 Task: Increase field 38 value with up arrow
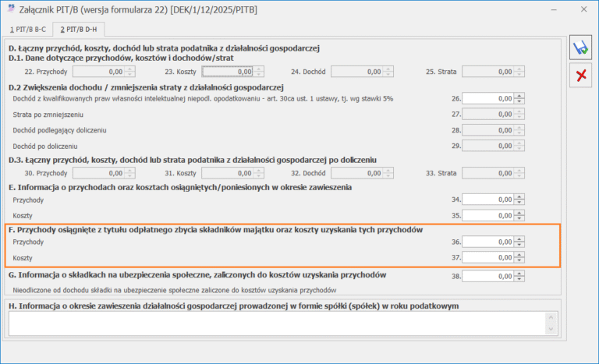[x=519, y=274]
